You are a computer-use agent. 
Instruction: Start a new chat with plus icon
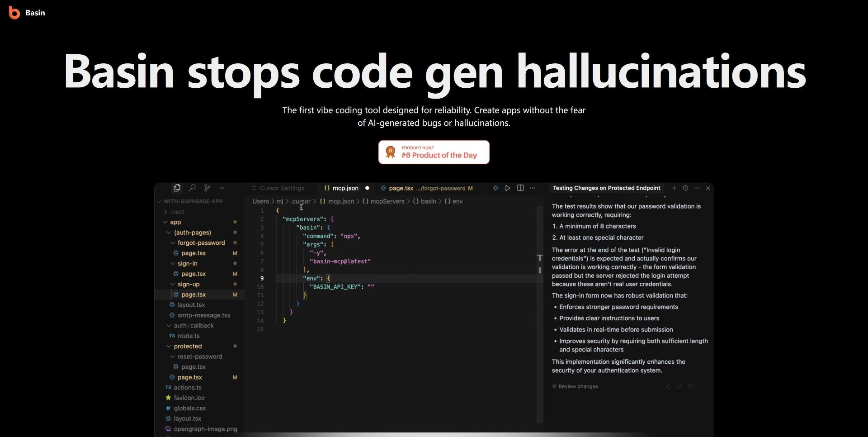click(674, 188)
